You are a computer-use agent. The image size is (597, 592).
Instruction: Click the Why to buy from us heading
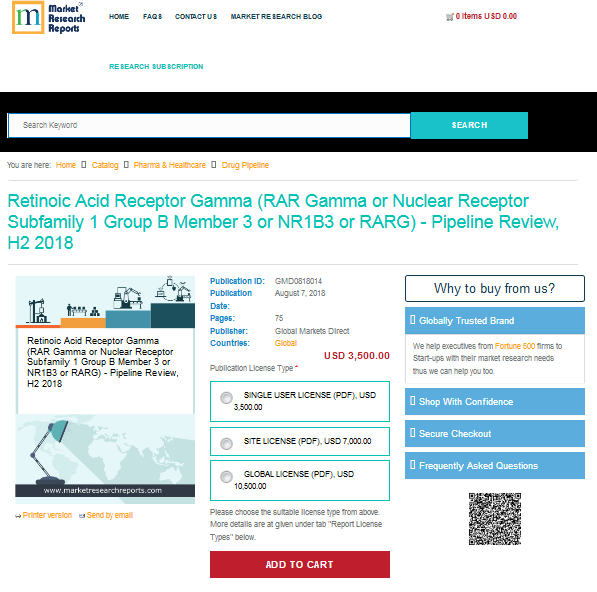495,289
